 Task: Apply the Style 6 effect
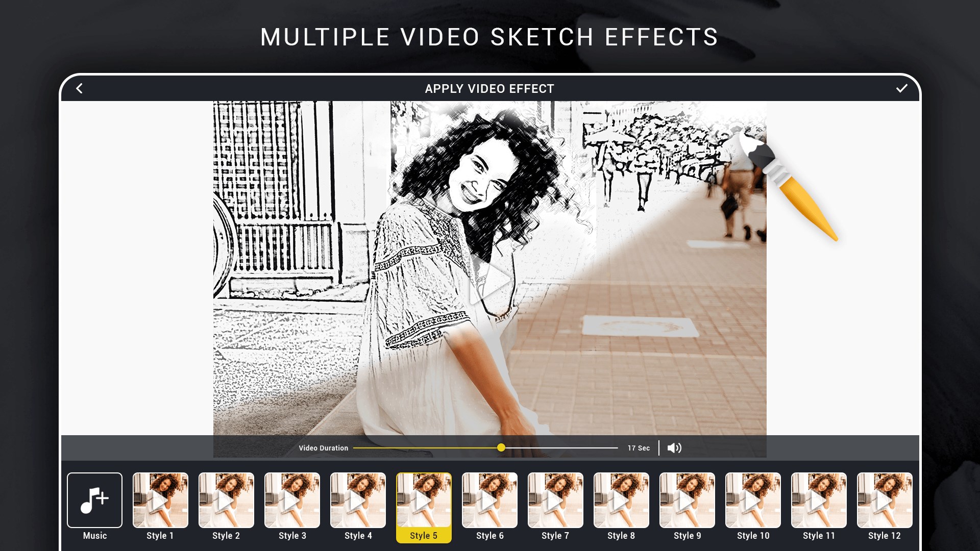pyautogui.click(x=489, y=500)
